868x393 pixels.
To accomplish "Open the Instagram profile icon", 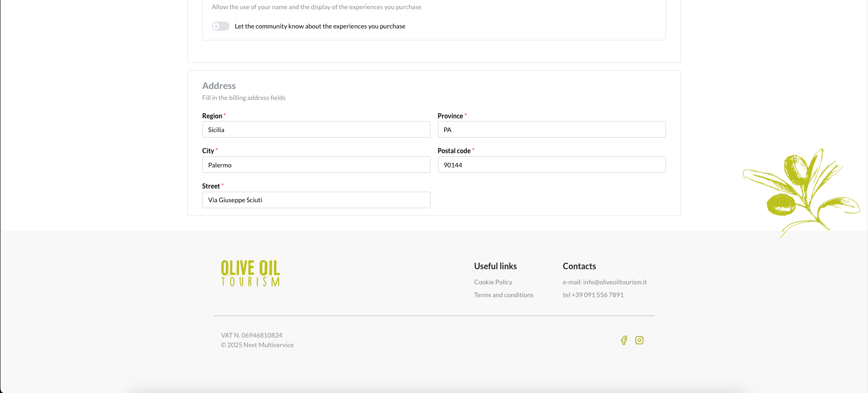I will coord(639,340).
